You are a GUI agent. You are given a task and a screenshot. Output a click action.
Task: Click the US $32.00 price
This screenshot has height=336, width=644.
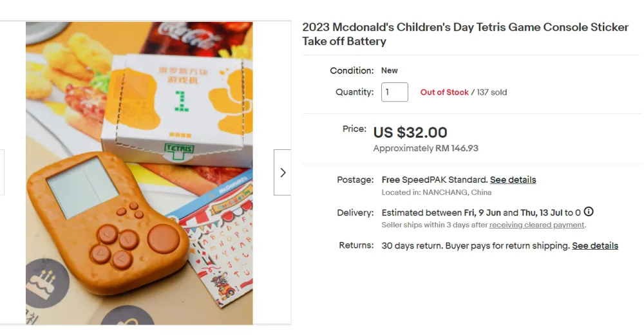[410, 133]
